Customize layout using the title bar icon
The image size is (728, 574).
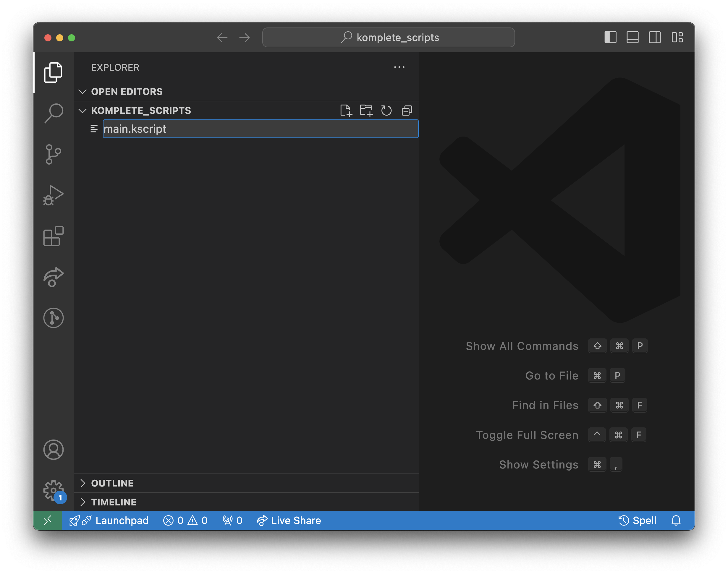point(677,37)
